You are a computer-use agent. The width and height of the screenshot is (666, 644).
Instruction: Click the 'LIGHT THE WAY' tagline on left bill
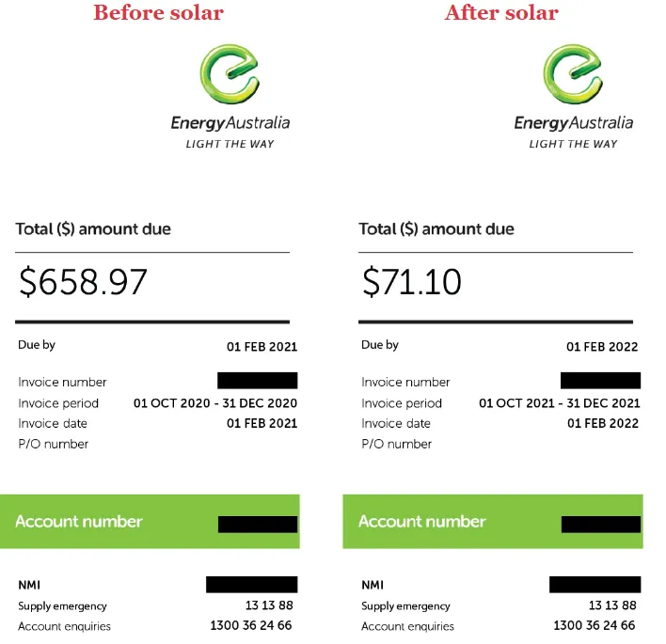(x=230, y=145)
